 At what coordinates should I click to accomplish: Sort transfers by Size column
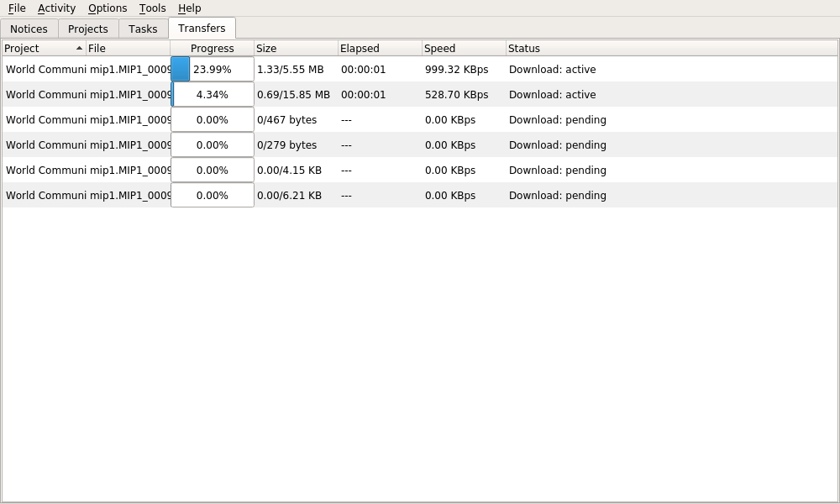tap(294, 49)
